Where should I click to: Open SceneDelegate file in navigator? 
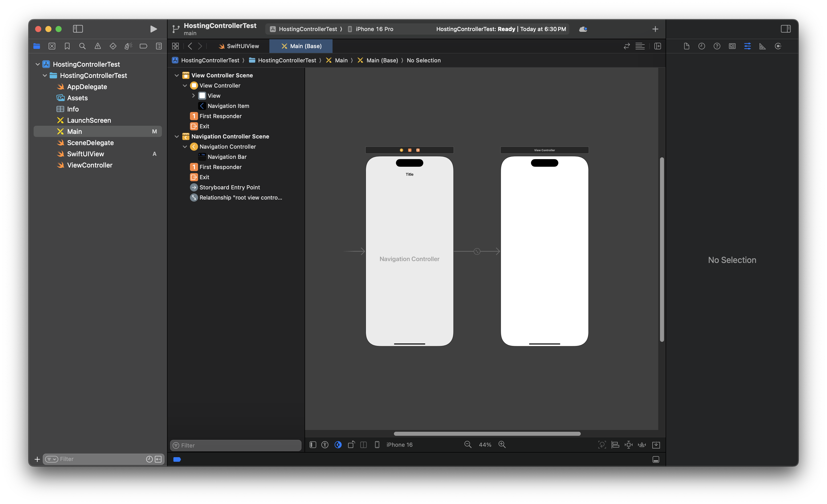coord(90,143)
